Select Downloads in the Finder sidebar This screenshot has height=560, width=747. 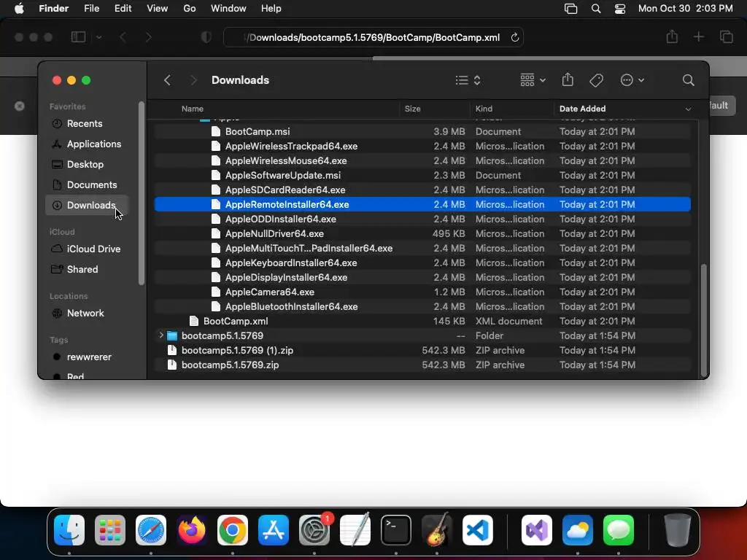[87, 205]
